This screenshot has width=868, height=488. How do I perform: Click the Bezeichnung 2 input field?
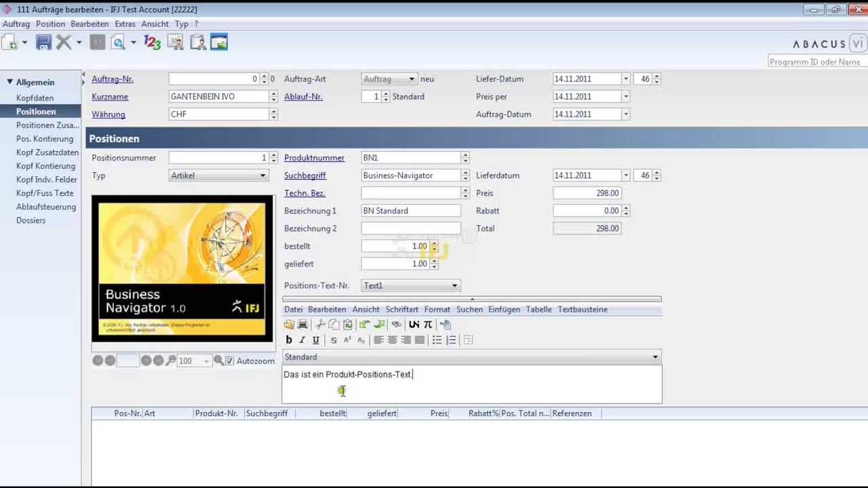pyautogui.click(x=411, y=228)
